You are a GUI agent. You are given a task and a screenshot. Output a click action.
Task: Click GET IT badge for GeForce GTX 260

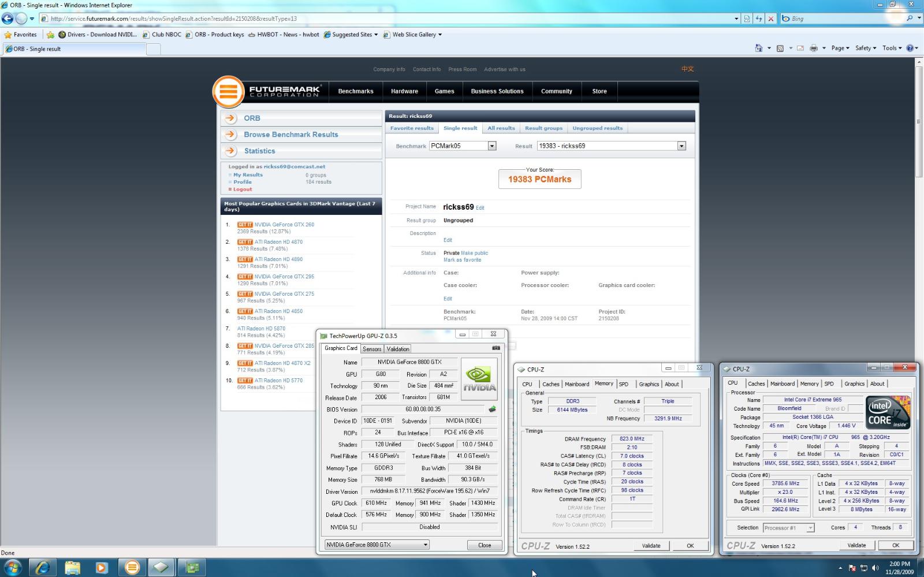coord(245,225)
